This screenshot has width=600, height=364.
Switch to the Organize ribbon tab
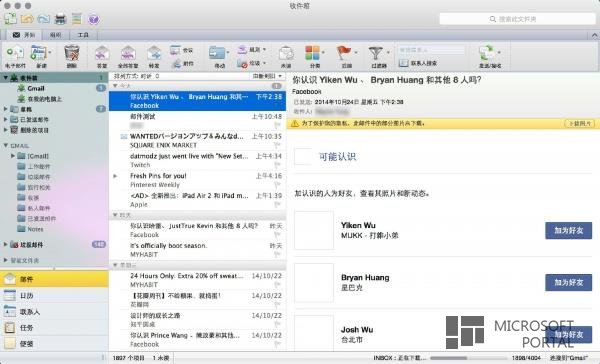click(x=55, y=35)
